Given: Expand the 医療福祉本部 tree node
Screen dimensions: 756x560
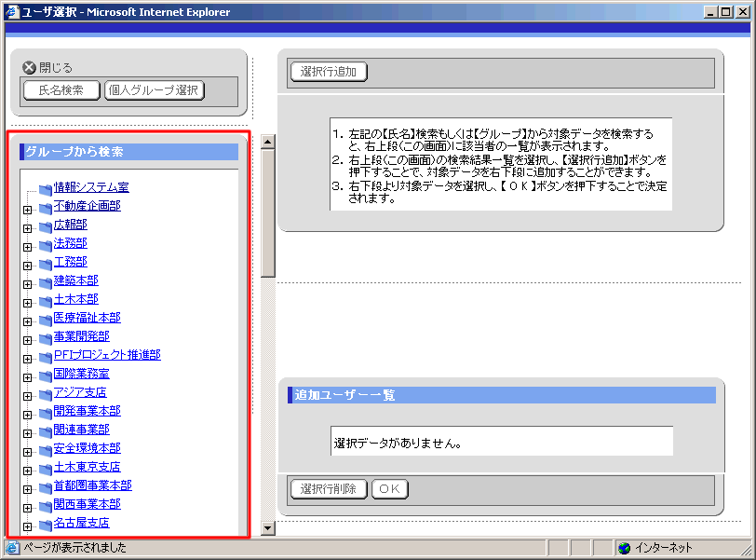Looking at the screenshot, I should (28, 321).
